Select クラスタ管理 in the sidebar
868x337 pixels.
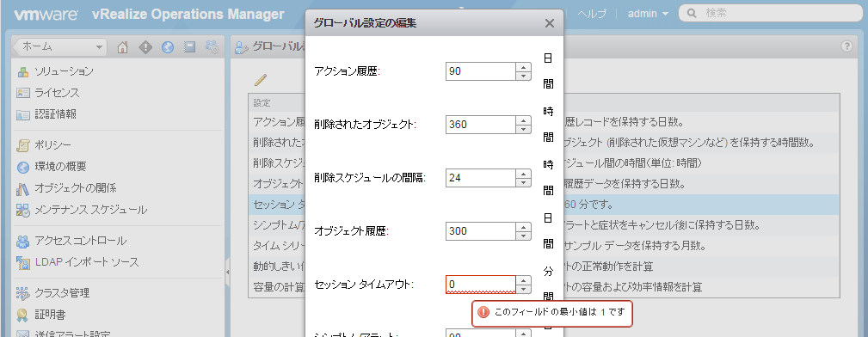tap(62, 293)
